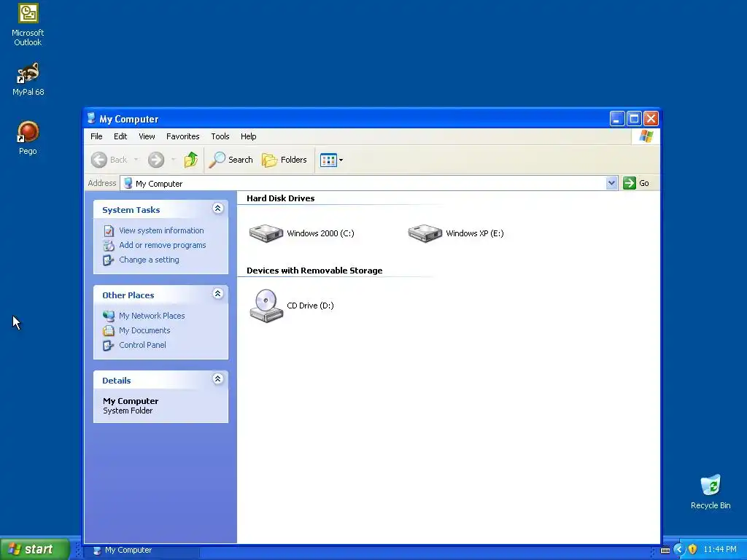The width and height of the screenshot is (747, 560).
Task: Open the Microsoft Outlook desktop icon
Action: 28,25
